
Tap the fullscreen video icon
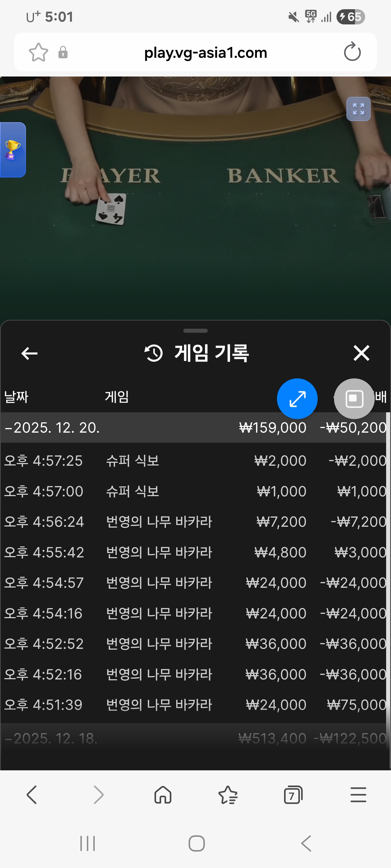click(x=358, y=109)
